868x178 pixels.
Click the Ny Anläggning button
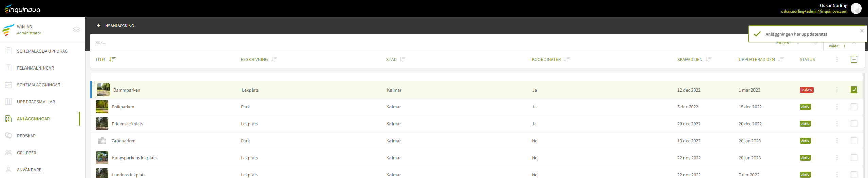(115, 25)
